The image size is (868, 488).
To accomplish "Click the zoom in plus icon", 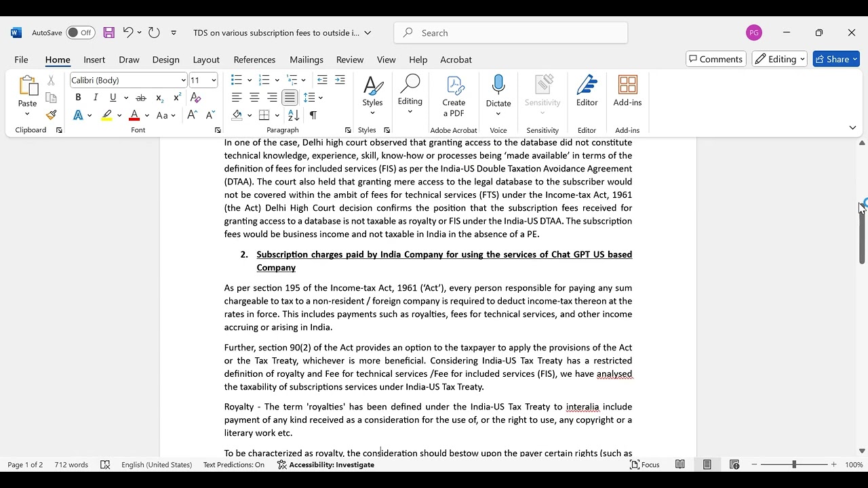I will pyautogui.click(x=834, y=465).
